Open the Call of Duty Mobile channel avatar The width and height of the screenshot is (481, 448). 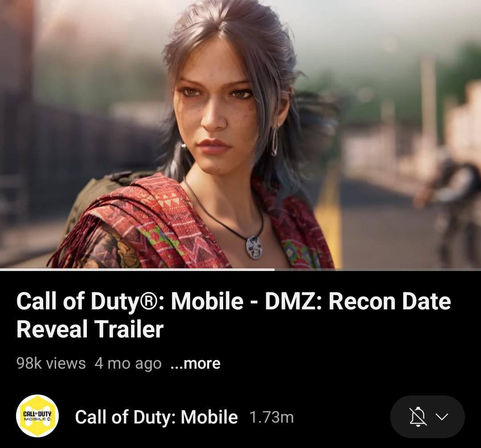tap(37, 416)
